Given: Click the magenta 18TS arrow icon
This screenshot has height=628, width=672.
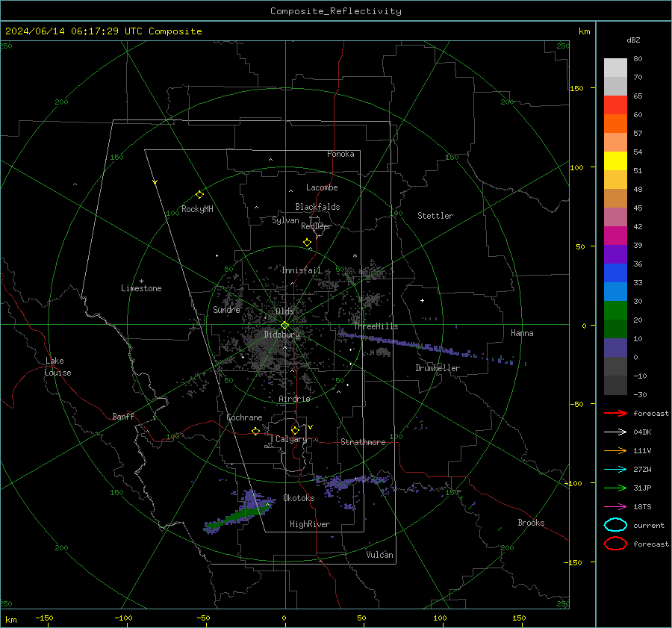Looking at the screenshot, I should click(615, 507).
